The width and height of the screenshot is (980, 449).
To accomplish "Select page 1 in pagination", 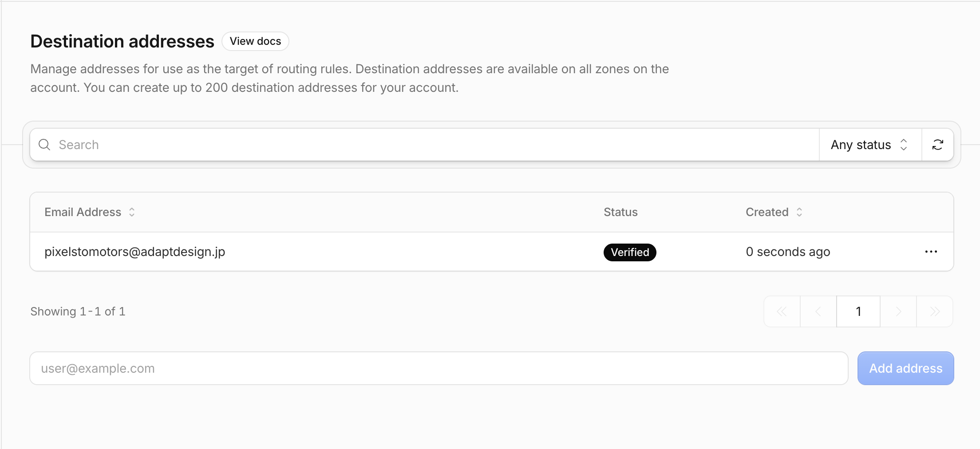I will [858, 311].
